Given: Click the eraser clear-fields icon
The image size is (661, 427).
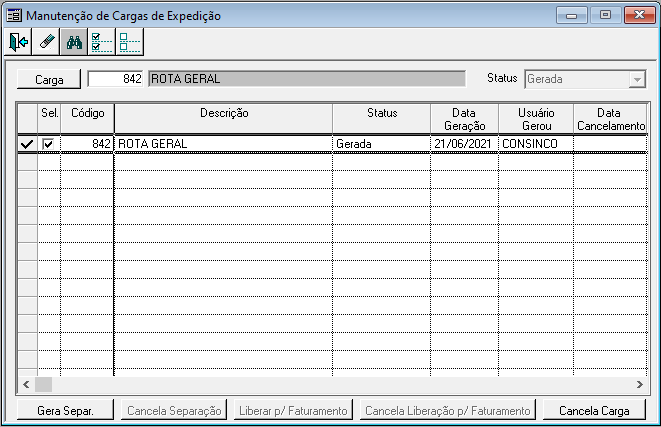Looking at the screenshot, I should point(46,42).
